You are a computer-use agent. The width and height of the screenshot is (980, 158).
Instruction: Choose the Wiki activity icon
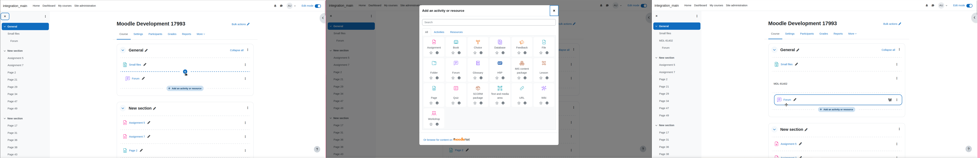pos(544,88)
